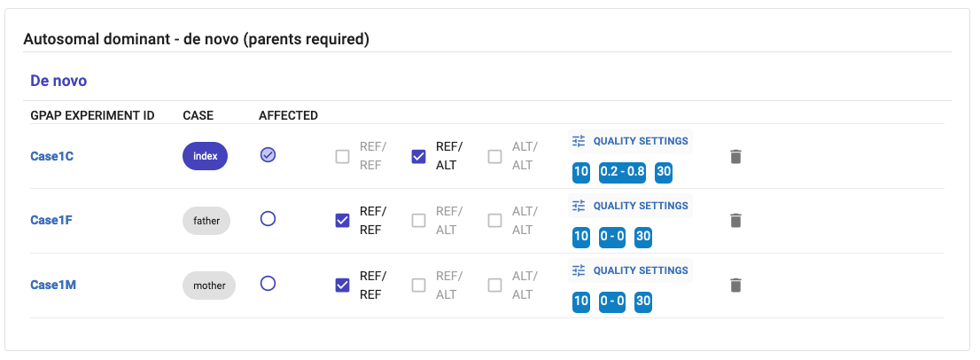
Task: Remove Case1M using its trash icon
Action: [735, 286]
